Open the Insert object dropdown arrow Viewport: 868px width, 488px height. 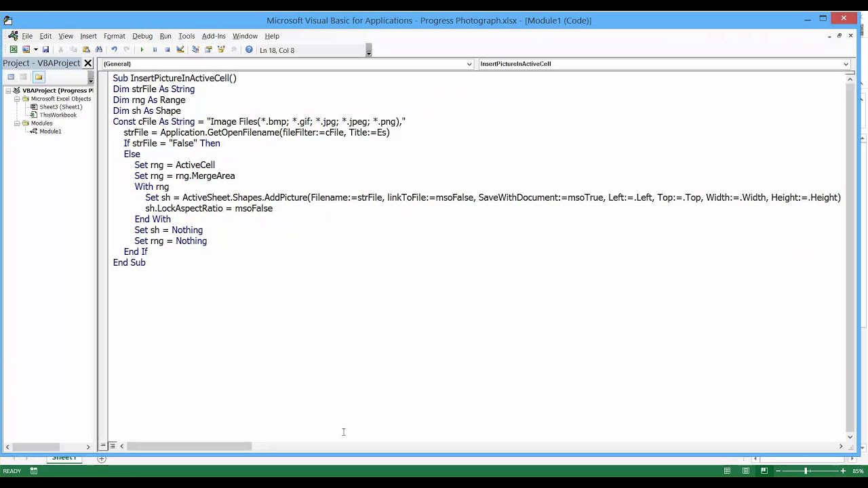[35, 49]
